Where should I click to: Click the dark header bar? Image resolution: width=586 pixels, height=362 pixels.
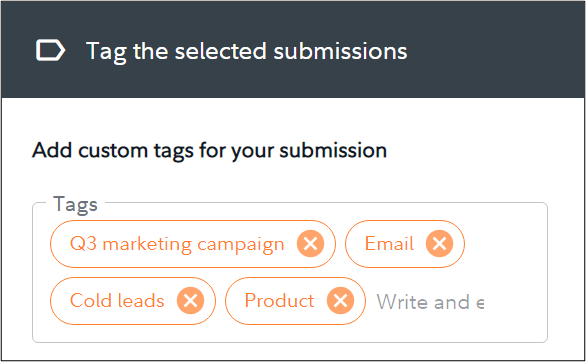click(x=293, y=49)
